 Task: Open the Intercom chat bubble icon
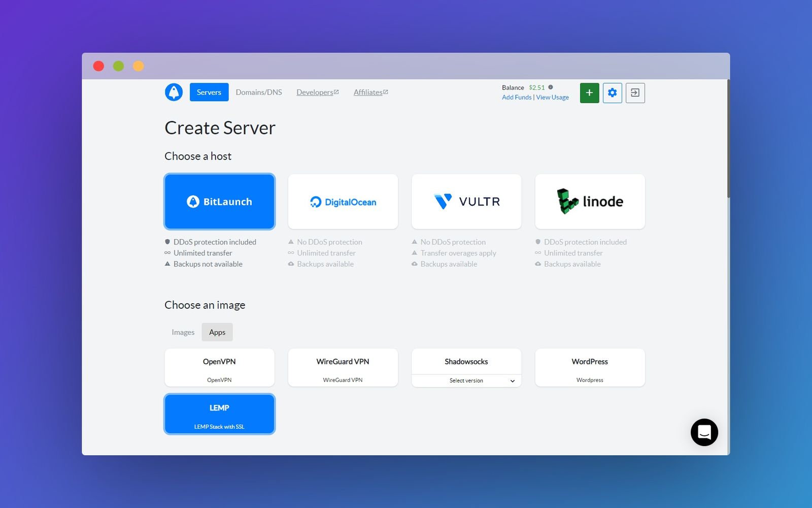pyautogui.click(x=704, y=432)
